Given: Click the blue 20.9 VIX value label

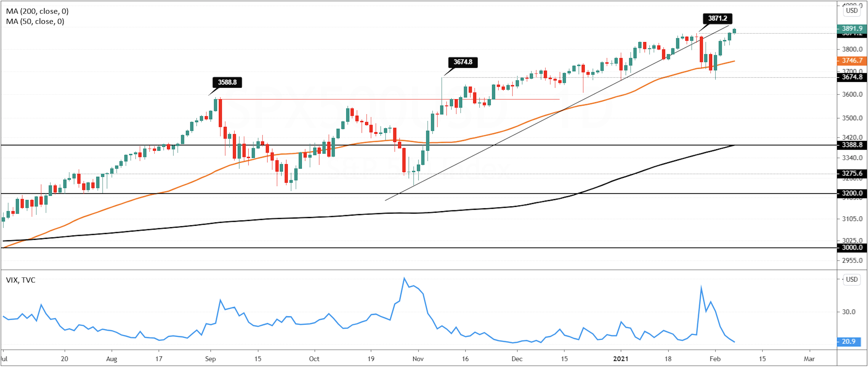Looking at the screenshot, I should click(849, 341).
